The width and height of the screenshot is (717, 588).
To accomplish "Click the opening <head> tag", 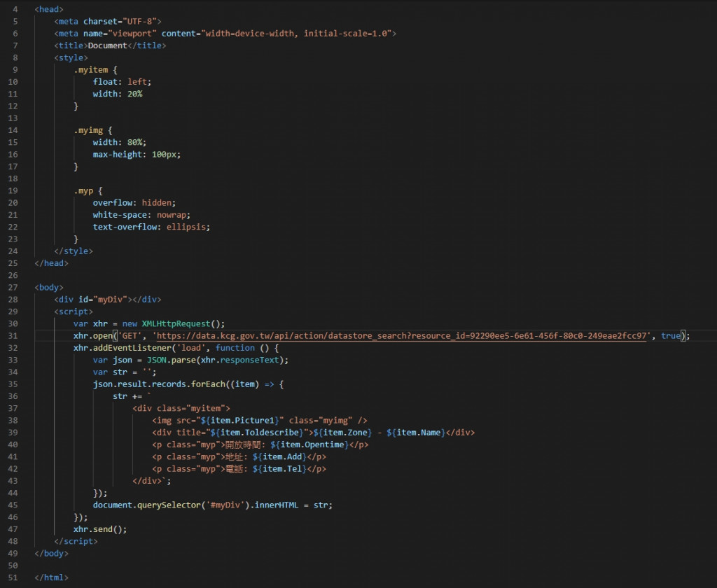I will (x=49, y=9).
